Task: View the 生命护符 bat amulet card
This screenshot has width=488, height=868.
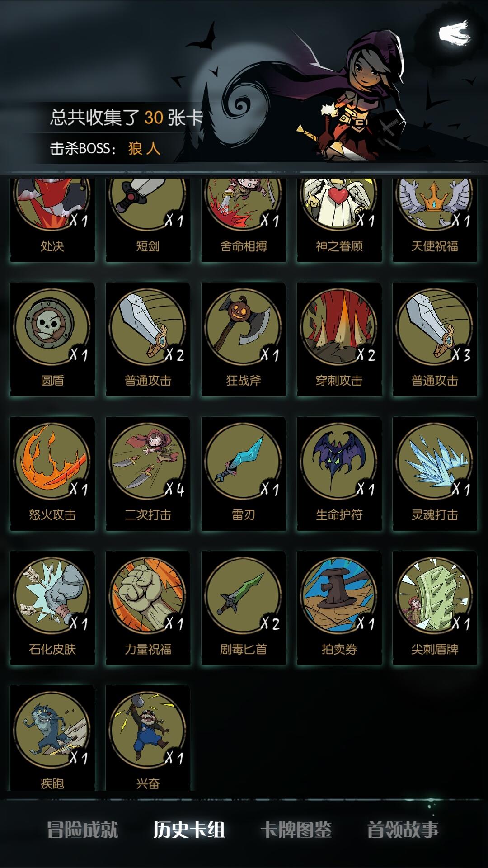Action: [x=339, y=473]
